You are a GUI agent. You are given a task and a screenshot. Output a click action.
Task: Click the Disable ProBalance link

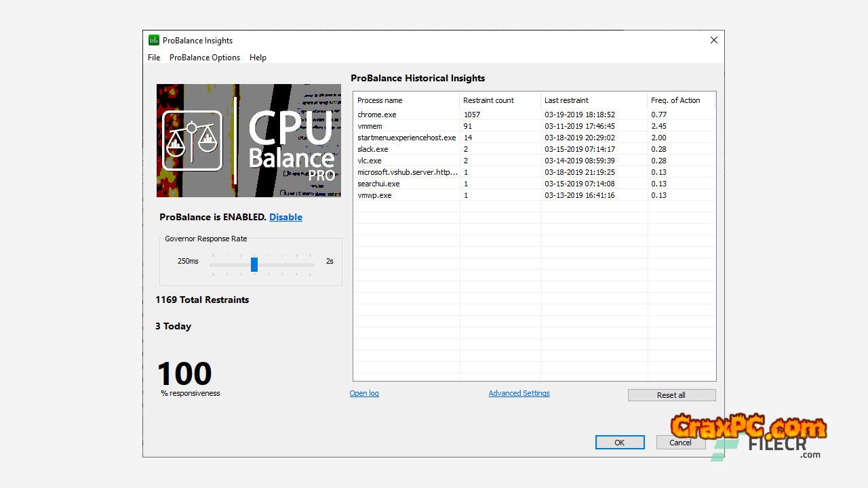coord(285,217)
